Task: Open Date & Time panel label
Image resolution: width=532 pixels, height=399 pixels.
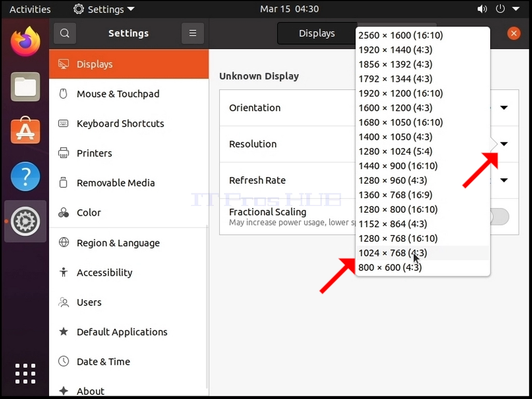Action: [104, 362]
